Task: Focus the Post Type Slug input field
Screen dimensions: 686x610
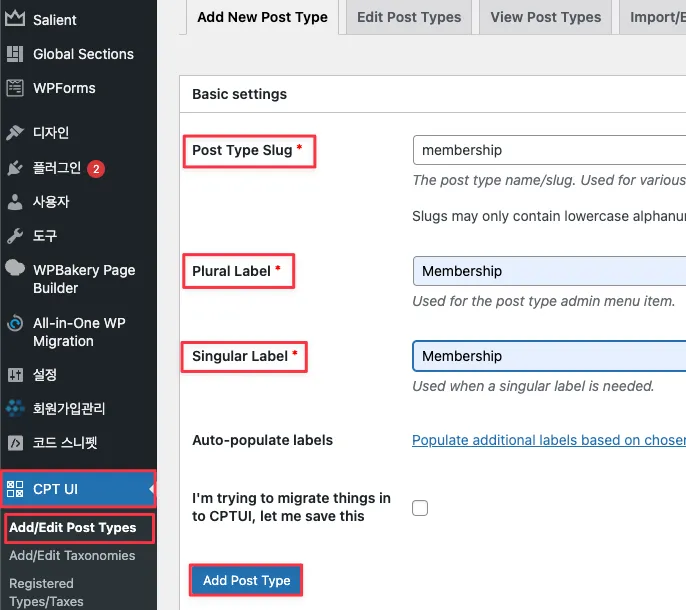Action: pyautogui.click(x=548, y=150)
